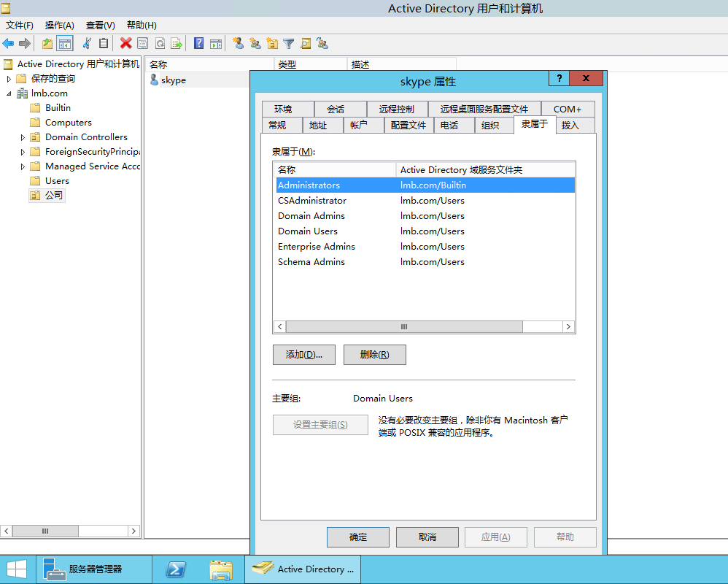Click group list horizontal scrollbar right arrow
Image resolution: width=728 pixels, height=584 pixels.
click(569, 326)
